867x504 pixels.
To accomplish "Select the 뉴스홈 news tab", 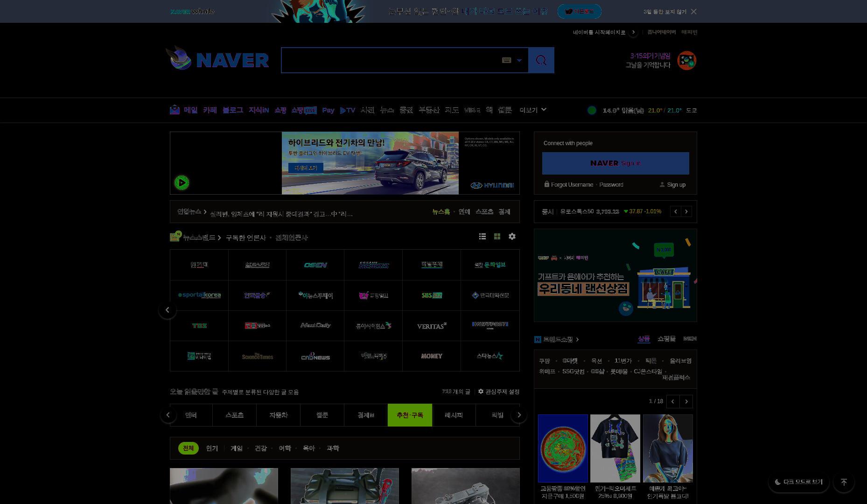I will (441, 212).
